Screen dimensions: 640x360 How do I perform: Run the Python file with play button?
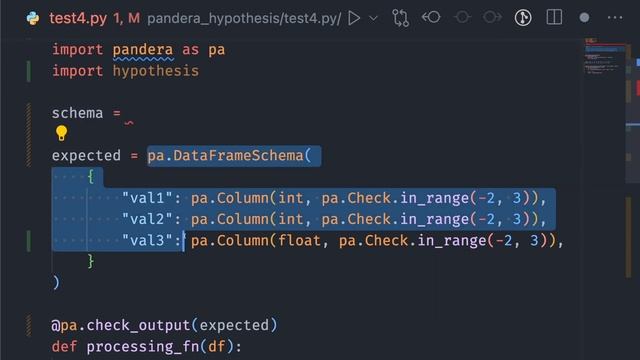354,18
